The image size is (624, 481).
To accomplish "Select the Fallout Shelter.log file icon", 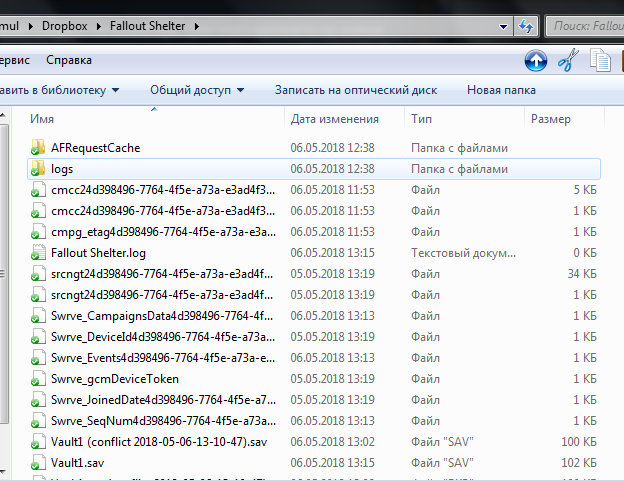I will pos(37,253).
